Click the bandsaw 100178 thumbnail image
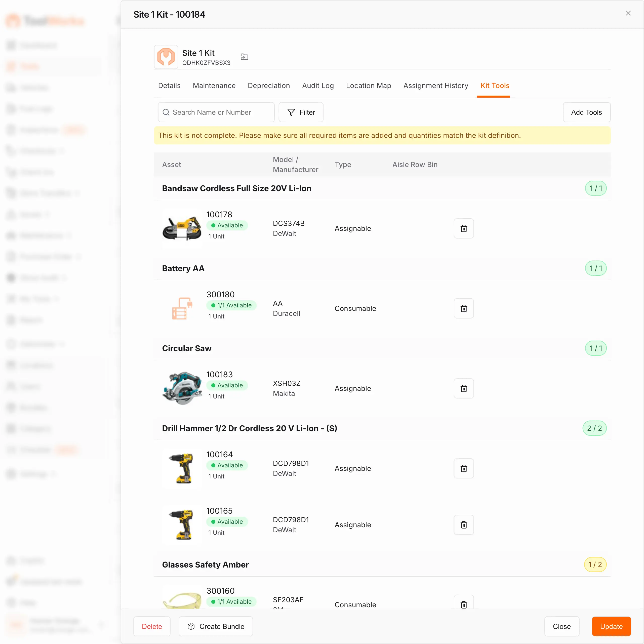The height and width of the screenshot is (644, 644). [182, 228]
